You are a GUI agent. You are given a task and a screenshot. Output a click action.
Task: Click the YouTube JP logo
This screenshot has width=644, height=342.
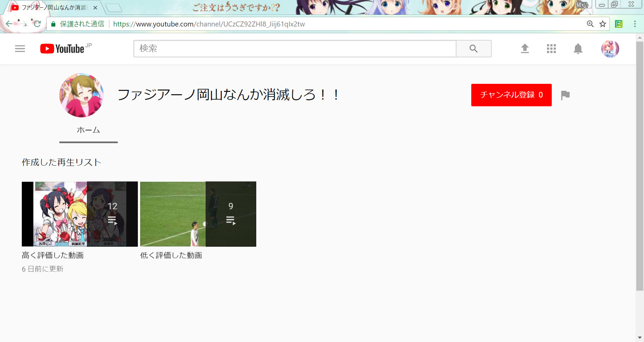pyautogui.click(x=65, y=49)
